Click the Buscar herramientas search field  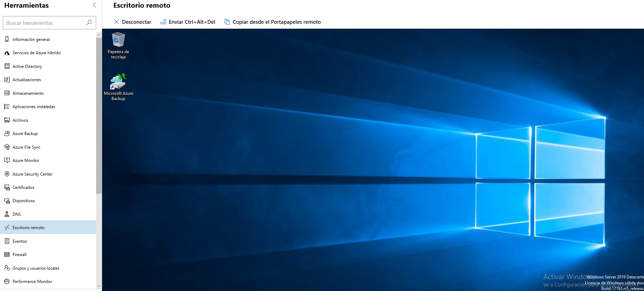[x=44, y=23]
